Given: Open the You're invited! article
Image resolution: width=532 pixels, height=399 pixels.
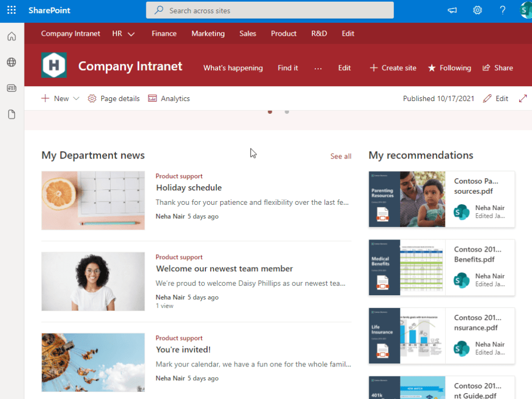Looking at the screenshot, I should 183,350.
